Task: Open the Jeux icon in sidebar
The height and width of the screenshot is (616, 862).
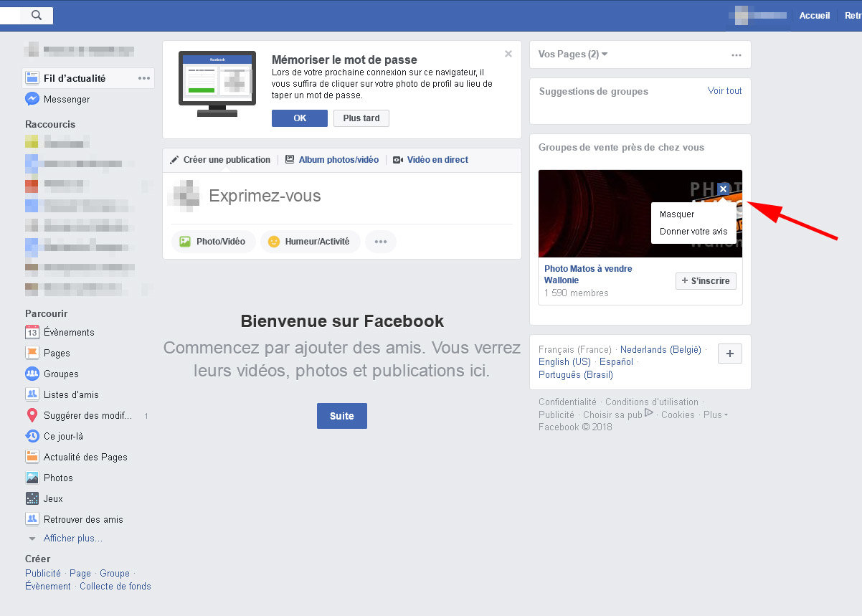Action: tap(32, 498)
